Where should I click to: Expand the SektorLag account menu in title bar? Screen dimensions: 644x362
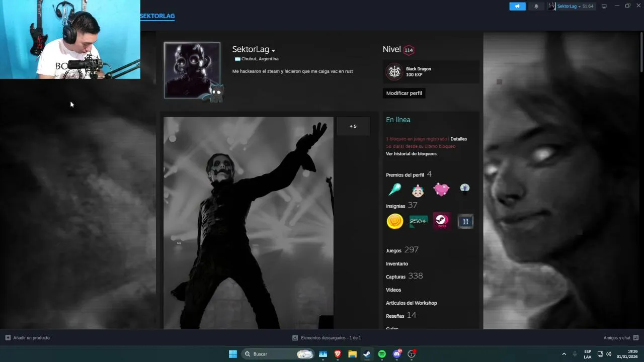[571, 6]
